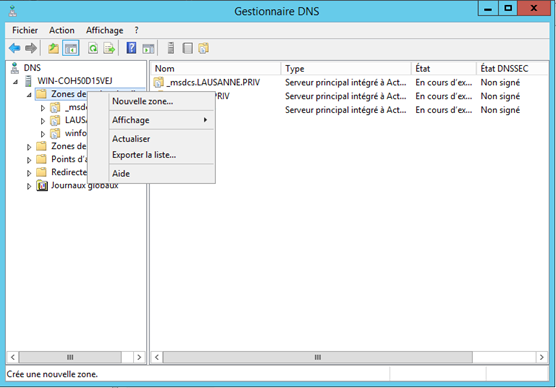The width and height of the screenshot is (556, 388).
Task: Click En cours d'ex... in _msdcs.LAUSANNE.PRIV row
Action: 444,82
